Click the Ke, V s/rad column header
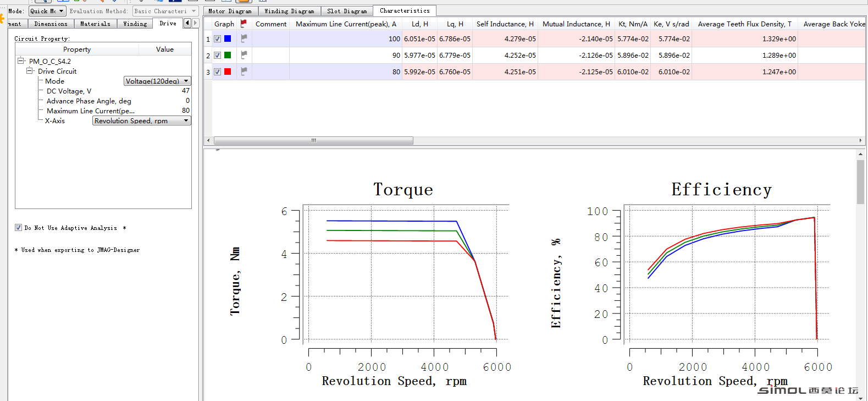Image resolution: width=868 pixels, height=401 pixels. click(x=671, y=24)
